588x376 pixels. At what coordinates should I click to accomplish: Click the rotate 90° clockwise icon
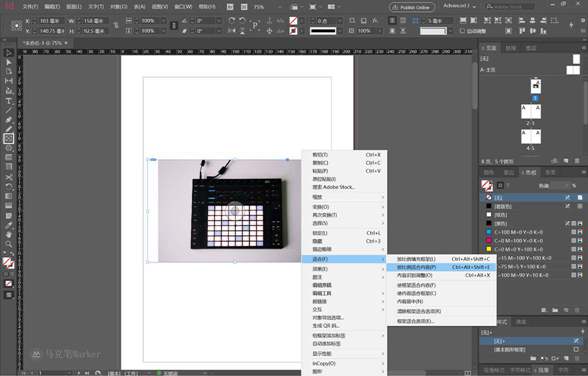[x=232, y=21]
